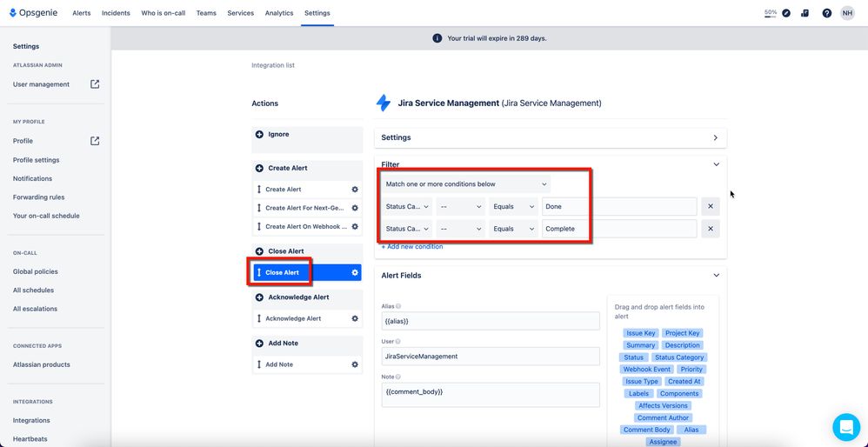Collapse the Alert Fields section chevron
This screenshot has height=447, width=868.
coord(717,276)
